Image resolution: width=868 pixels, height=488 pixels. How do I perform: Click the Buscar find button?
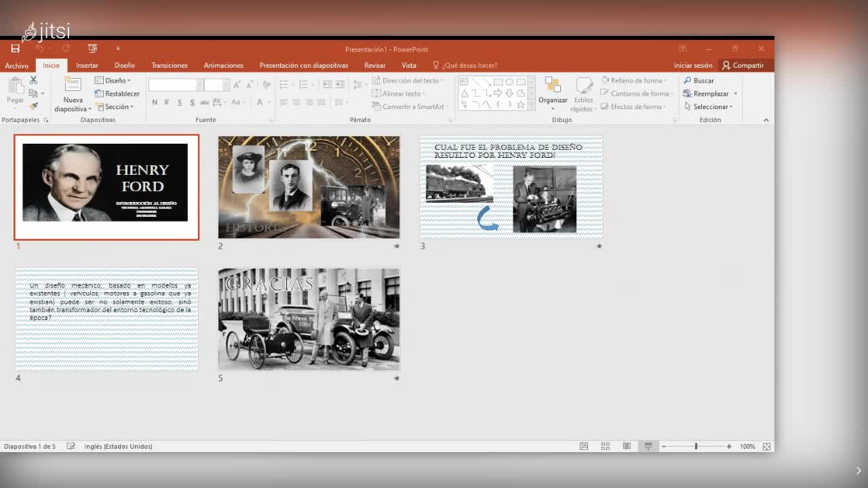point(698,81)
